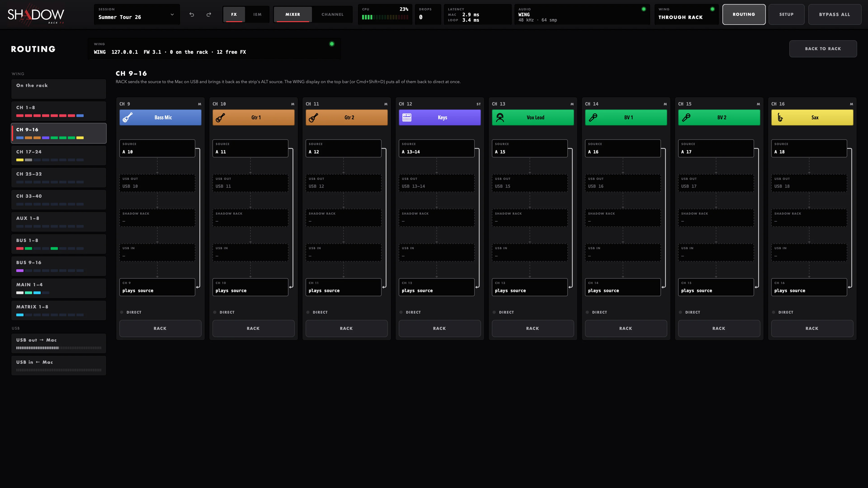Click the undo arrow icon
The height and width of the screenshot is (488, 868).
click(x=192, y=14)
